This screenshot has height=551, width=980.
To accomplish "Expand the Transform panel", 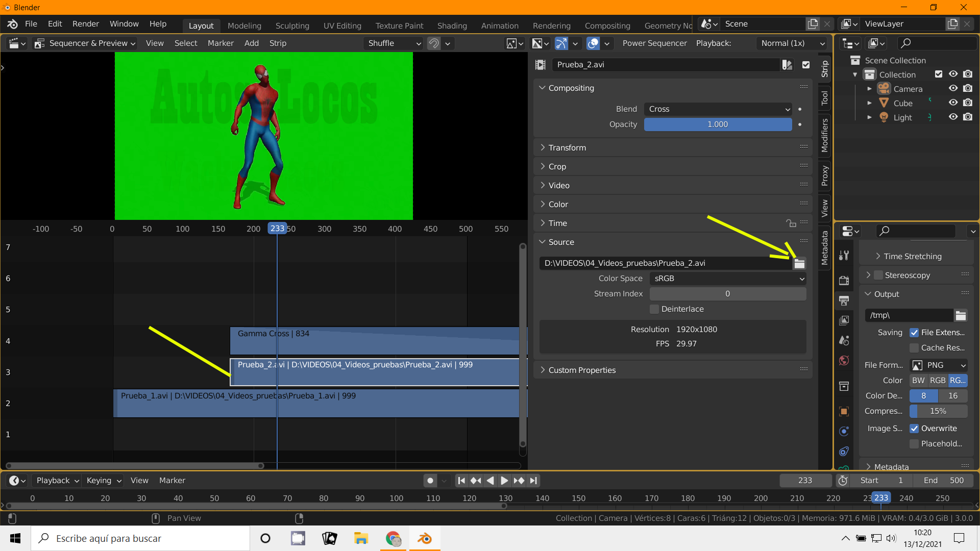I will 567,147.
